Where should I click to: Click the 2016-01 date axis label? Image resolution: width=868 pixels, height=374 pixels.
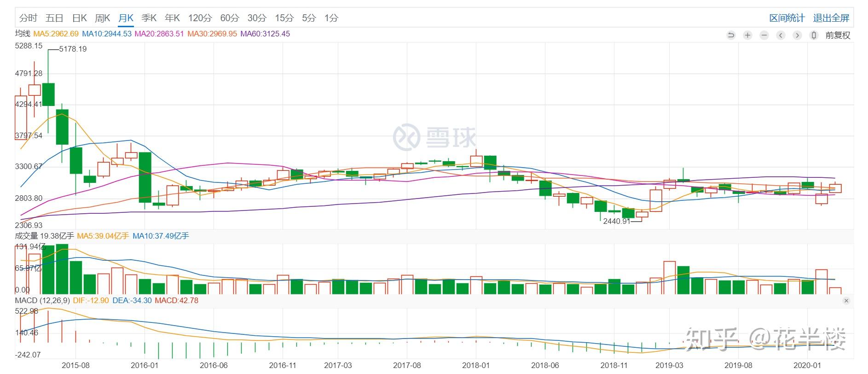point(145,365)
